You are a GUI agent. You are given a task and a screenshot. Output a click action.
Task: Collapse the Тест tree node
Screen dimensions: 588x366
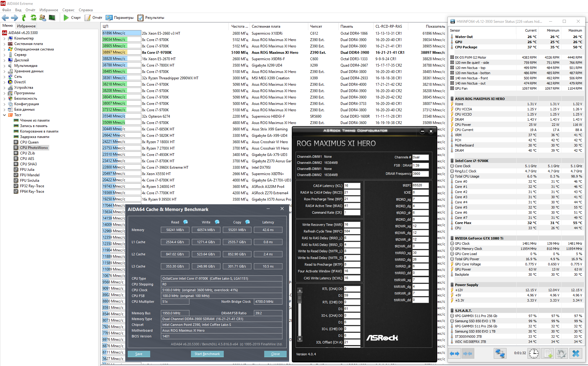coord(4,115)
